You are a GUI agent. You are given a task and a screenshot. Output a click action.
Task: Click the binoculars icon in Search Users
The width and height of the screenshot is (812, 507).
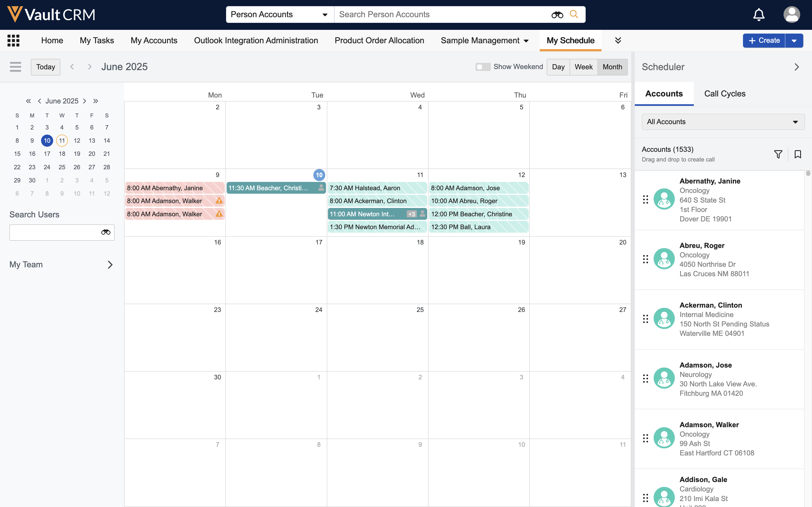pyautogui.click(x=106, y=232)
